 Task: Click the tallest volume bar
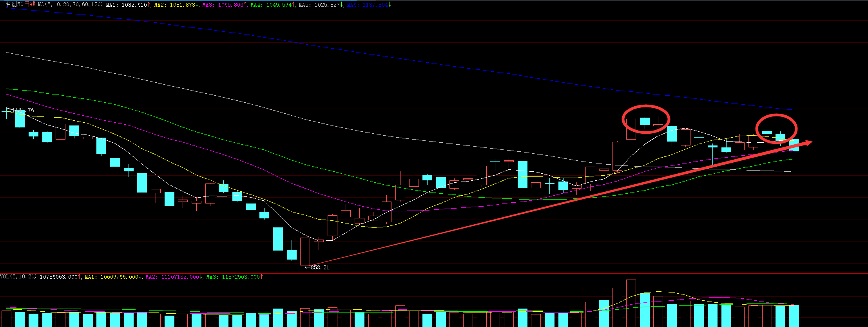pos(631,303)
